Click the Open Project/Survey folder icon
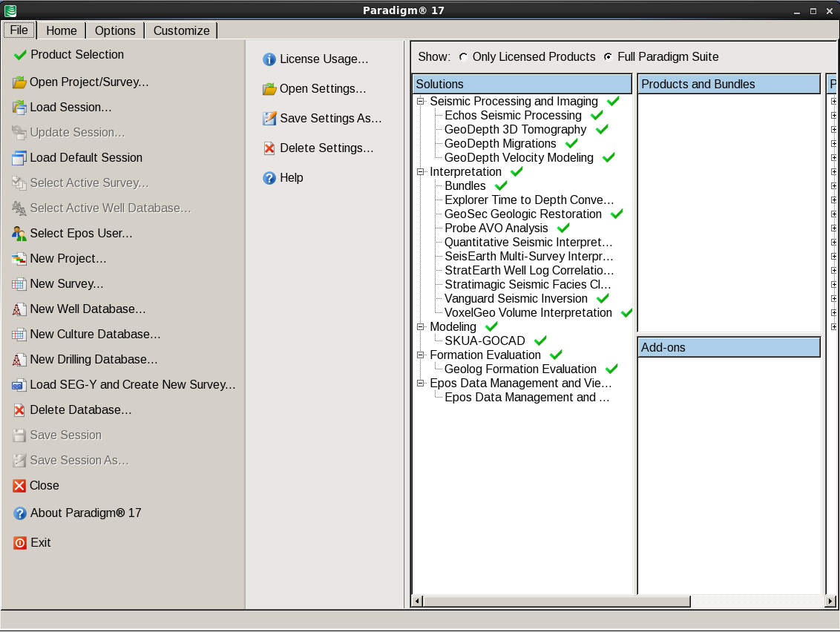Viewport: 840px width, 632px height. pyautogui.click(x=19, y=82)
